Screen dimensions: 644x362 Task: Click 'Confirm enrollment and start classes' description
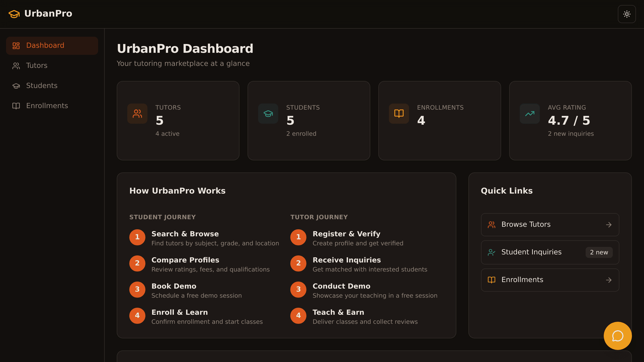(x=207, y=322)
